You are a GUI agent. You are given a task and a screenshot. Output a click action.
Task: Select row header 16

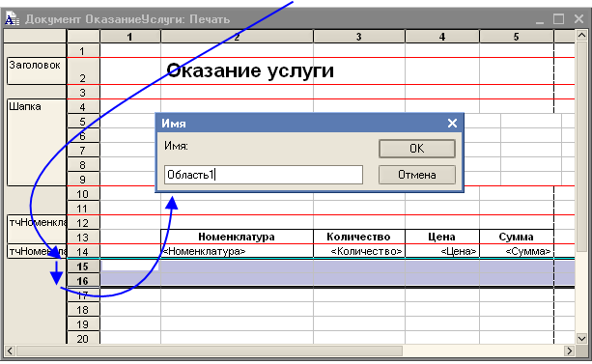[x=83, y=281]
